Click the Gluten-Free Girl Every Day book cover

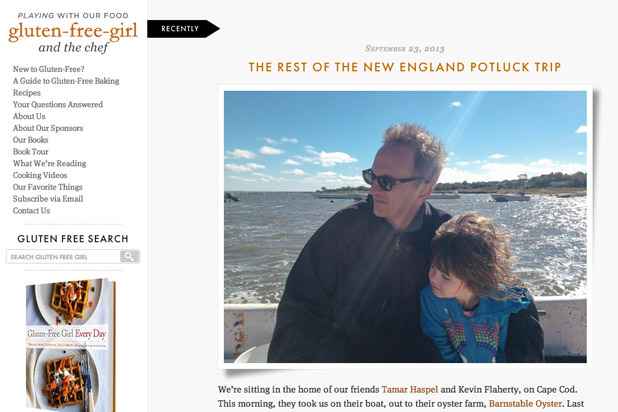(x=70, y=345)
